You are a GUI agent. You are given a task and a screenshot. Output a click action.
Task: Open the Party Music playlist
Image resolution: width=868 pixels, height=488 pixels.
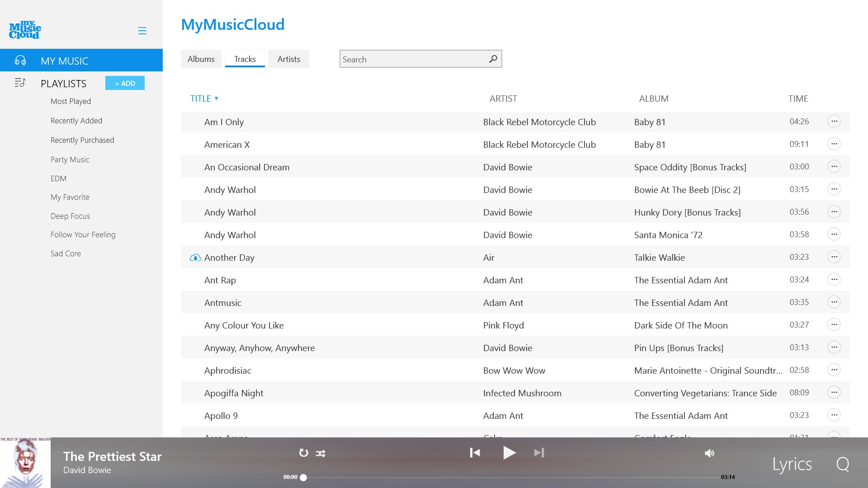pyautogui.click(x=70, y=160)
